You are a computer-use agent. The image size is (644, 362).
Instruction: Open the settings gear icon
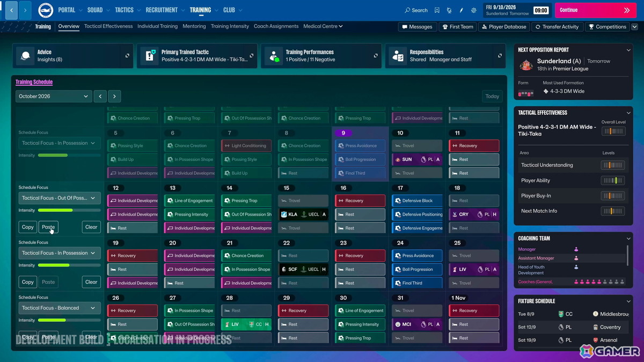pyautogui.click(x=474, y=10)
